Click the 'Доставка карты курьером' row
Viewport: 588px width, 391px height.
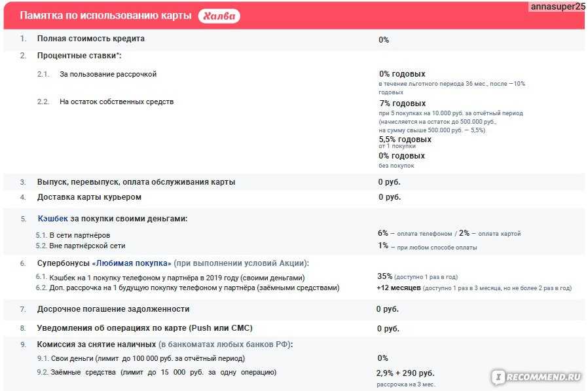89,197
